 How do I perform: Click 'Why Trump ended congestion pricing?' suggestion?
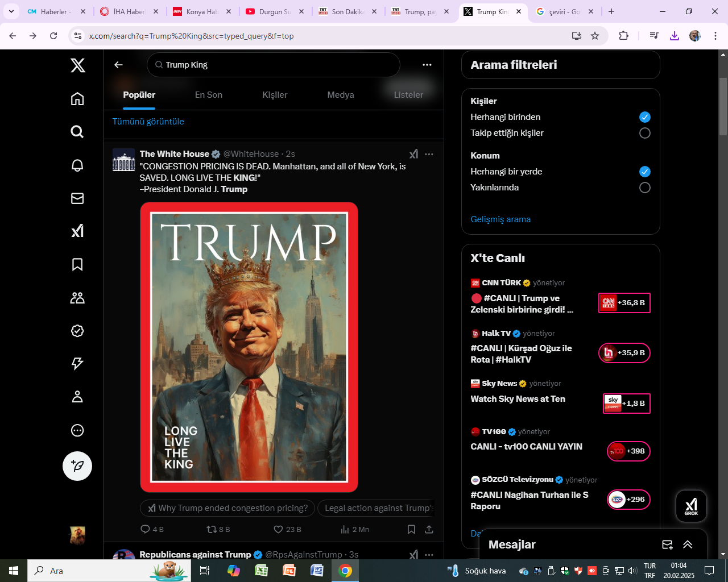(x=227, y=508)
